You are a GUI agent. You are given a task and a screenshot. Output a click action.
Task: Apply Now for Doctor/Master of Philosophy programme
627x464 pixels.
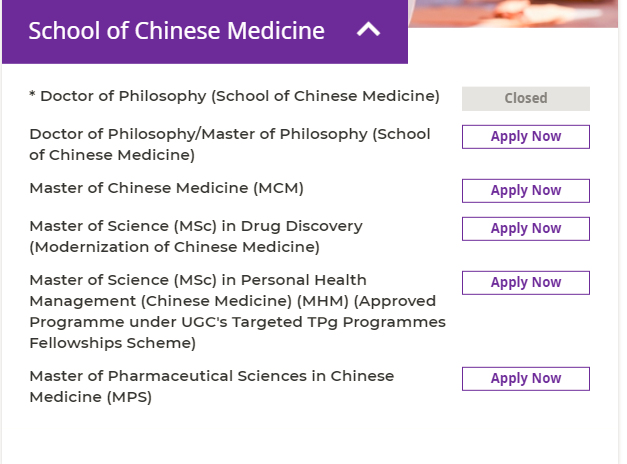[x=525, y=137]
